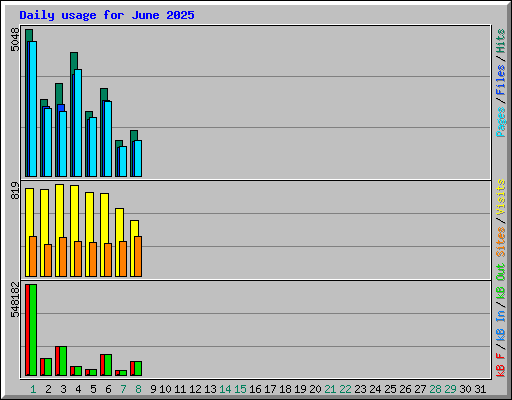Click the day 3 green kB bar
Viewport: 512px width, 400px height.
[63, 361]
